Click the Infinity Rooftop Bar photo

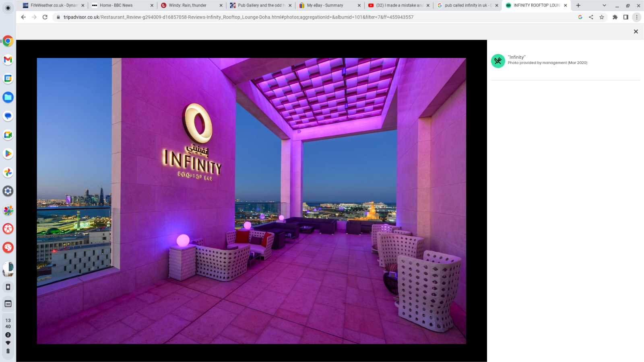252,201
